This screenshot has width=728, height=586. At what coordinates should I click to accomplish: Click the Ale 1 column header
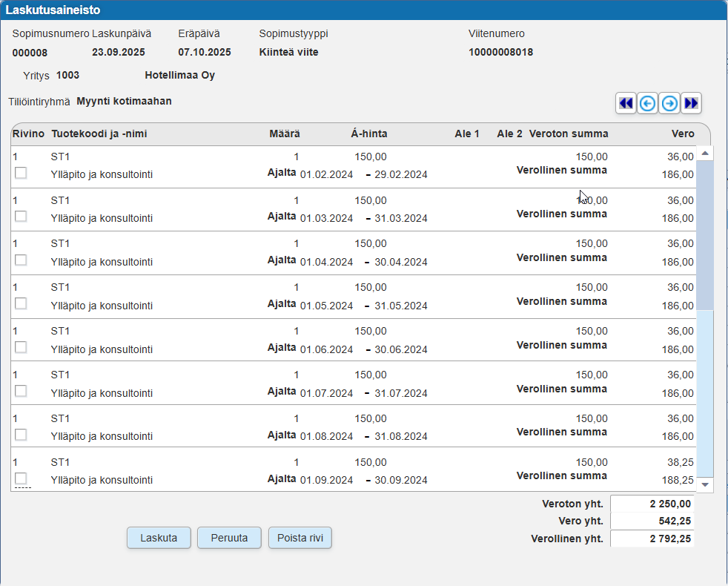point(467,134)
